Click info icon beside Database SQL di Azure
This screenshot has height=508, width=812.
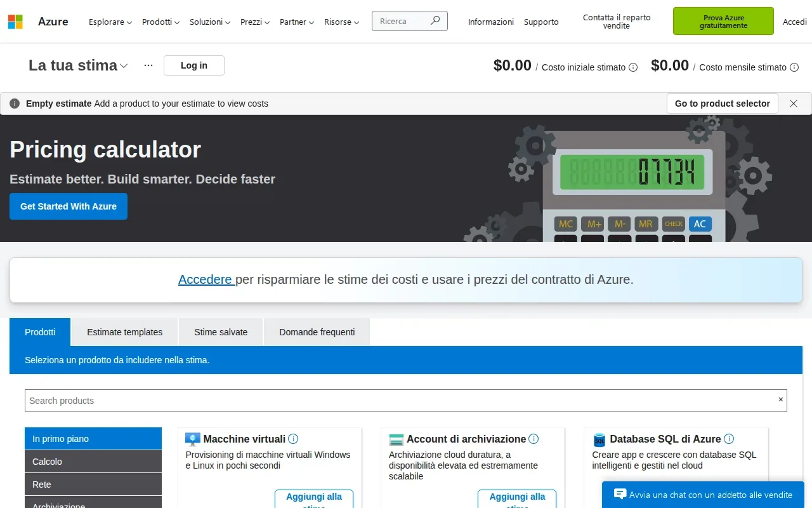tap(729, 439)
